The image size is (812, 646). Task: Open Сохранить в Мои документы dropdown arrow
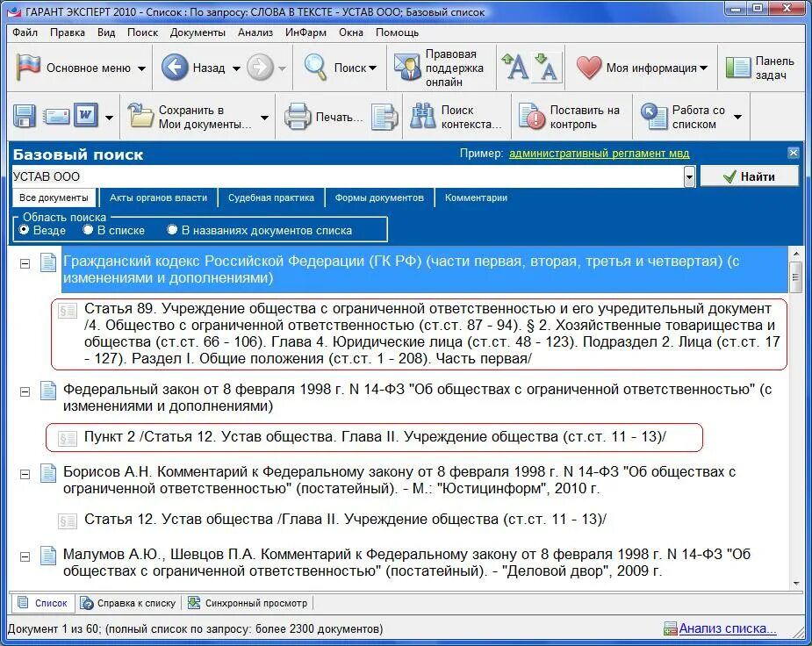[264, 118]
